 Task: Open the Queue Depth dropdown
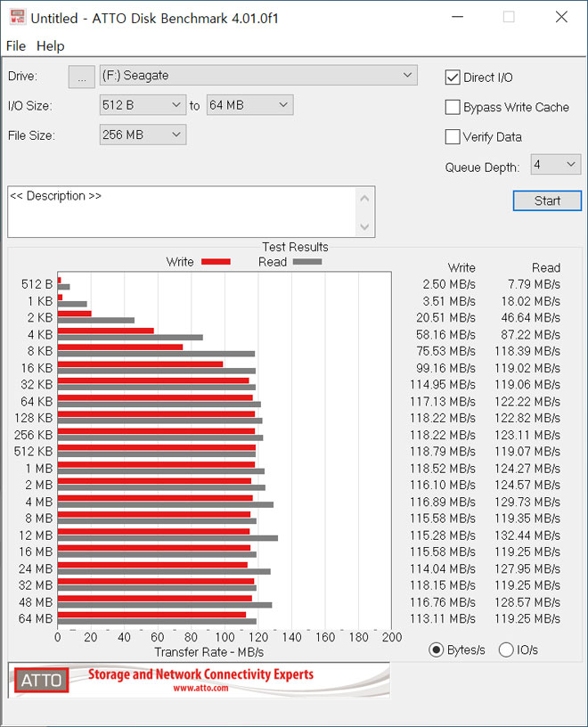click(556, 165)
